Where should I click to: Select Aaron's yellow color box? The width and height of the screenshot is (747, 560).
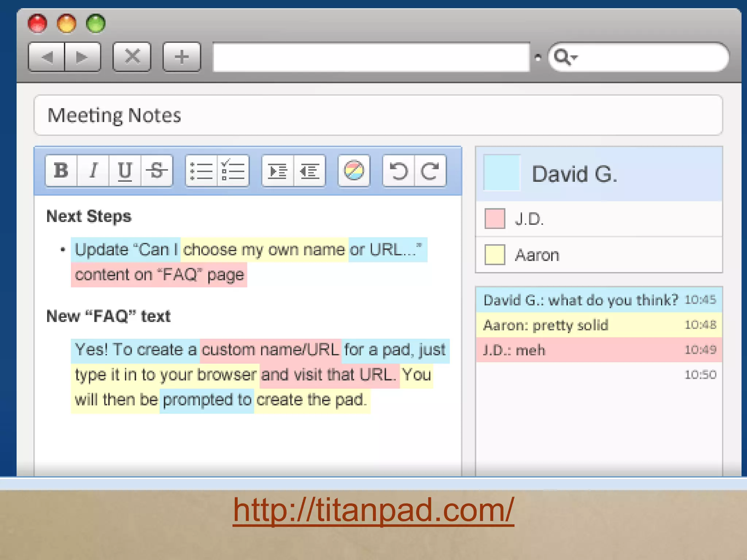pyautogui.click(x=495, y=254)
